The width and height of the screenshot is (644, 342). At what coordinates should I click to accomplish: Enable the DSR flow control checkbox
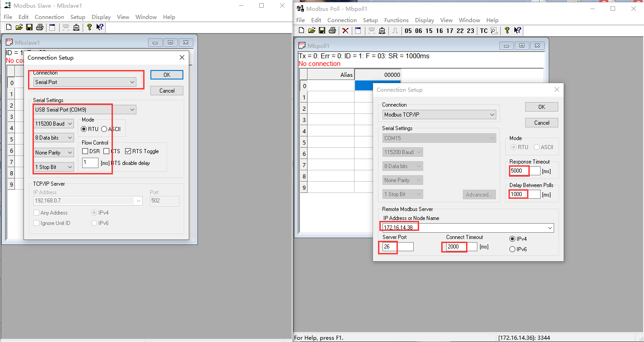(x=85, y=151)
